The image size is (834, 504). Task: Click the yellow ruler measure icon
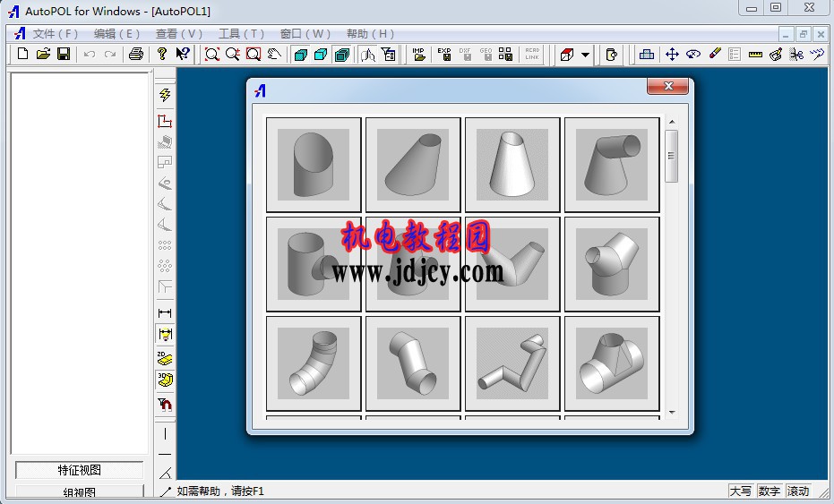coord(755,55)
